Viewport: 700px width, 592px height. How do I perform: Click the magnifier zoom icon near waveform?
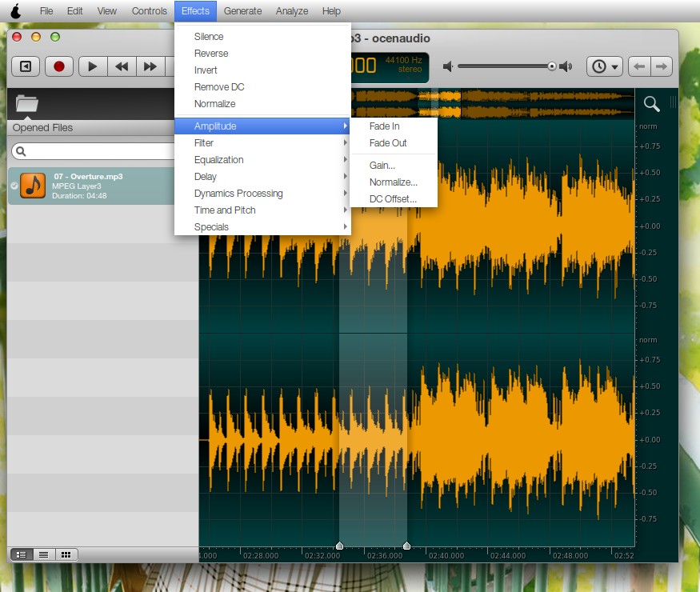click(x=651, y=103)
